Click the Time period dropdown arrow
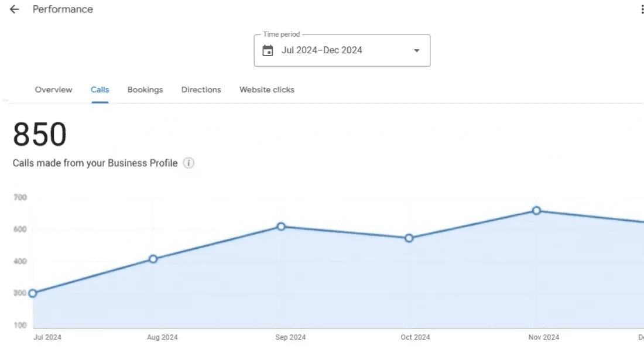Image resolution: width=644 pixels, height=356 pixels. pos(416,50)
